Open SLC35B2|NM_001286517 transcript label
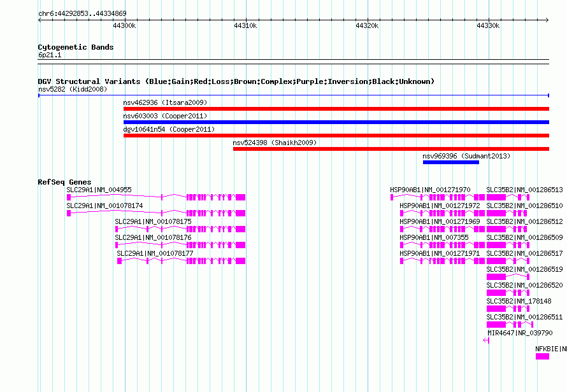 pyautogui.click(x=525, y=253)
